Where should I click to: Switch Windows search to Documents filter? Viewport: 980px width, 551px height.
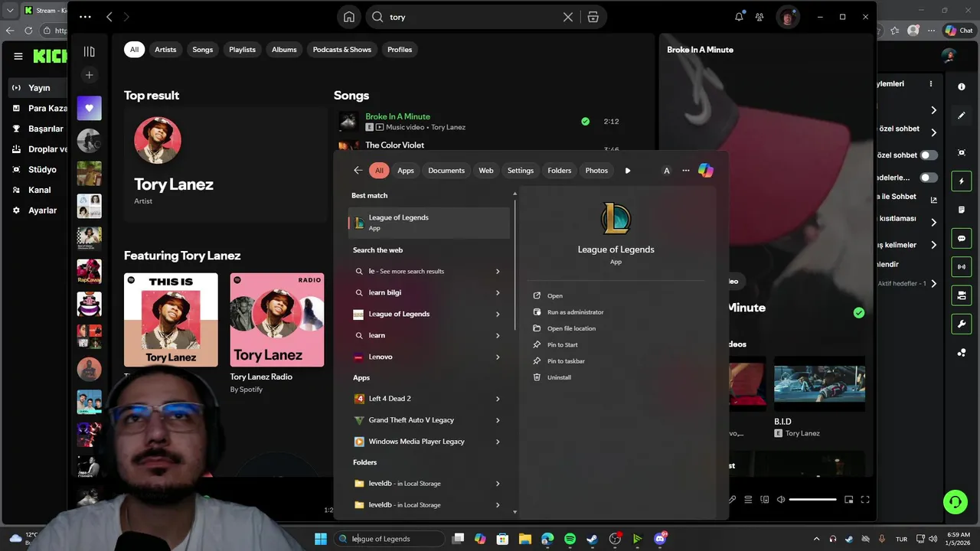click(x=446, y=171)
